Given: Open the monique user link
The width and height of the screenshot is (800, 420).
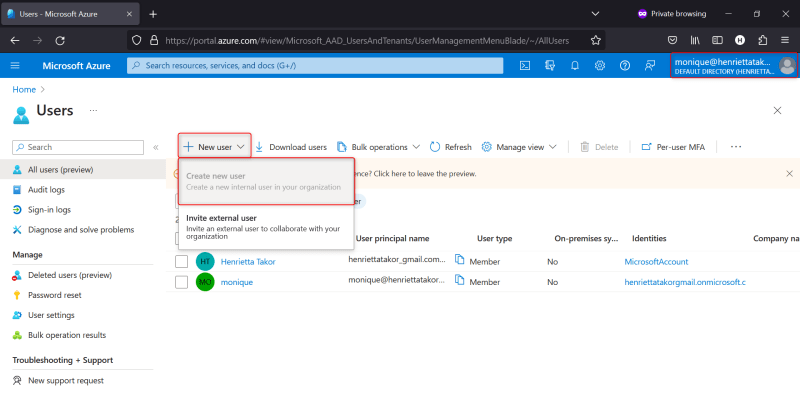Looking at the screenshot, I should tap(237, 282).
